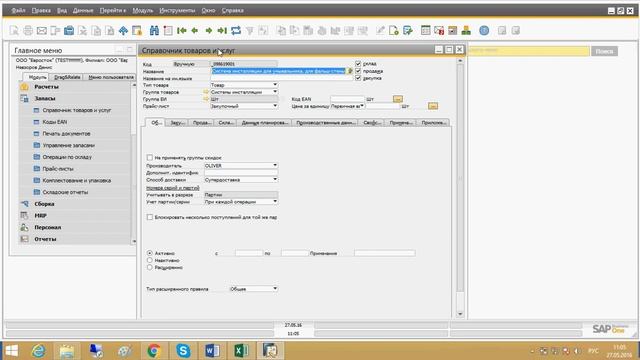
Task: Expand the Отчеты module
Action: coord(45,239)
